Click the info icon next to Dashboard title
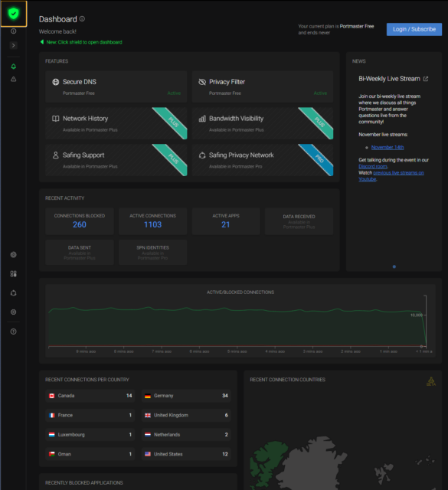The image size is (448, 490). (82, 18)
